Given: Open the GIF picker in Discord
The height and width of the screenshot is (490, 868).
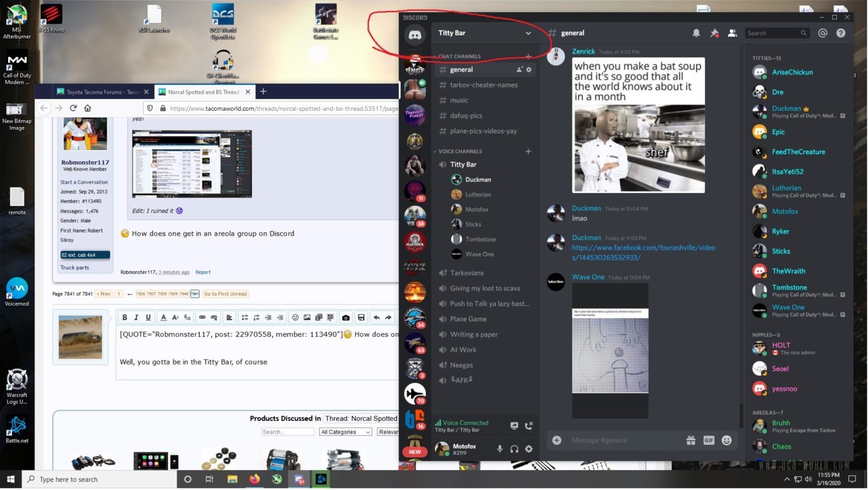Looking at the screenshot, I should [x=708, y=440].
